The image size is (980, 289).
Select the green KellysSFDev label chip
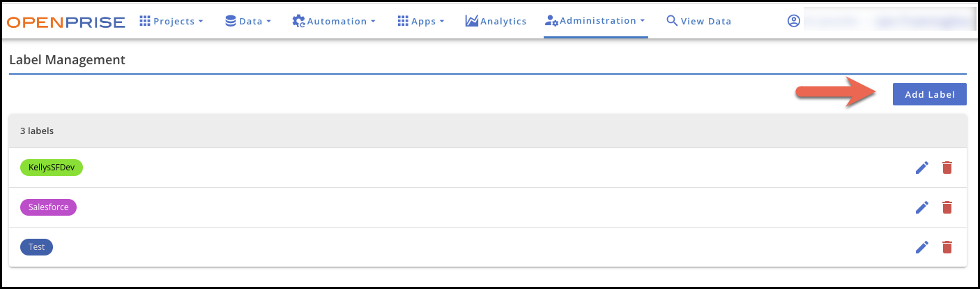point(52,168)
